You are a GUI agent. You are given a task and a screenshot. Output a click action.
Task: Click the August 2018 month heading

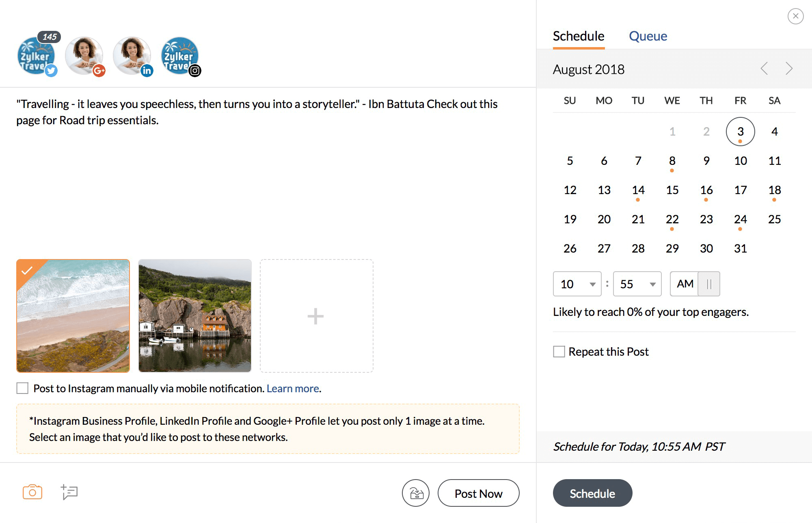coord(589,69)
